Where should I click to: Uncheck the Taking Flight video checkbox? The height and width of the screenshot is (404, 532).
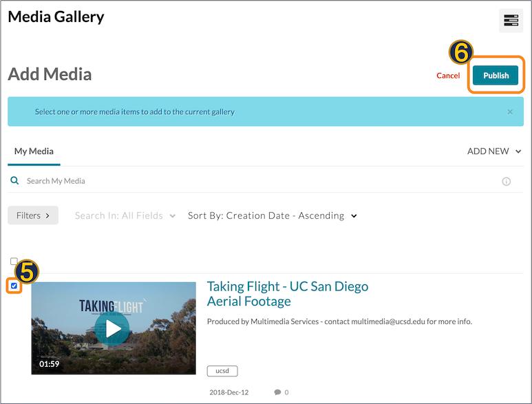pos(14,286)
